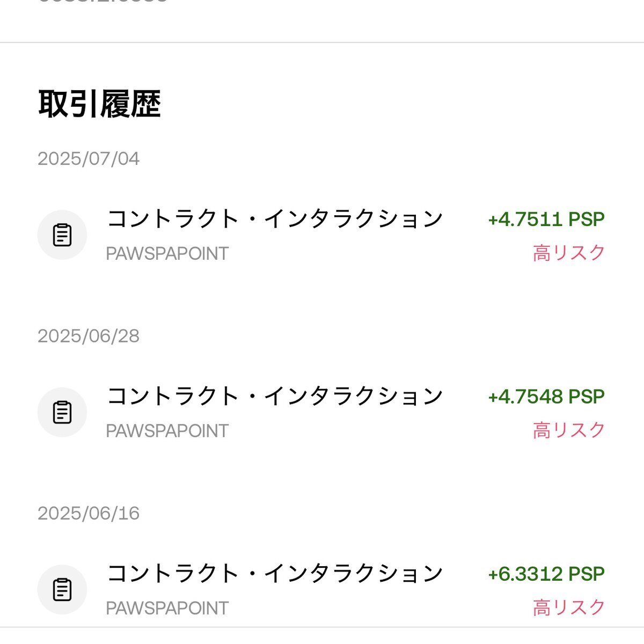
Task: Tap 高リスク warning below +4.7511 PSP
Action: pos(569,252)
